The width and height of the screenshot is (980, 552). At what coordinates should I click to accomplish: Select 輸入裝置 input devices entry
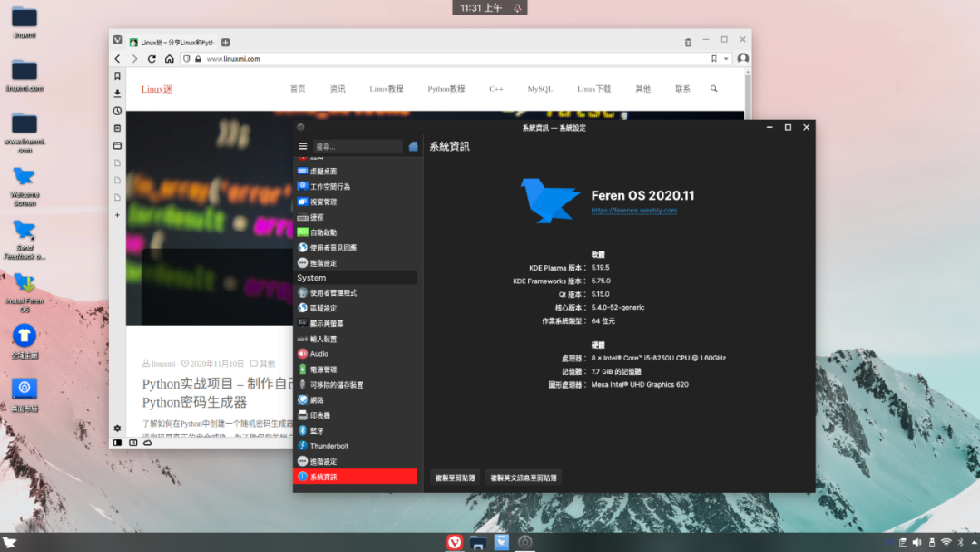tap(355, 339)
